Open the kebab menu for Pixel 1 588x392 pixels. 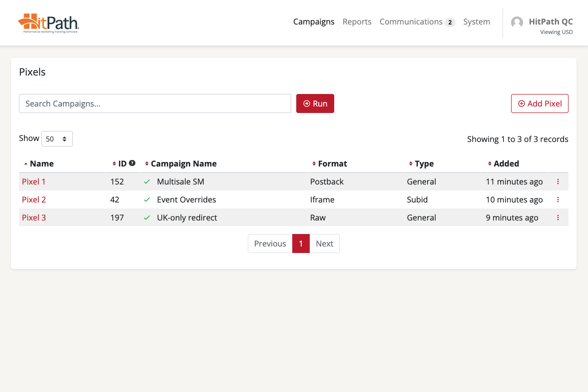pyautogui.click(x=558, y=181)
